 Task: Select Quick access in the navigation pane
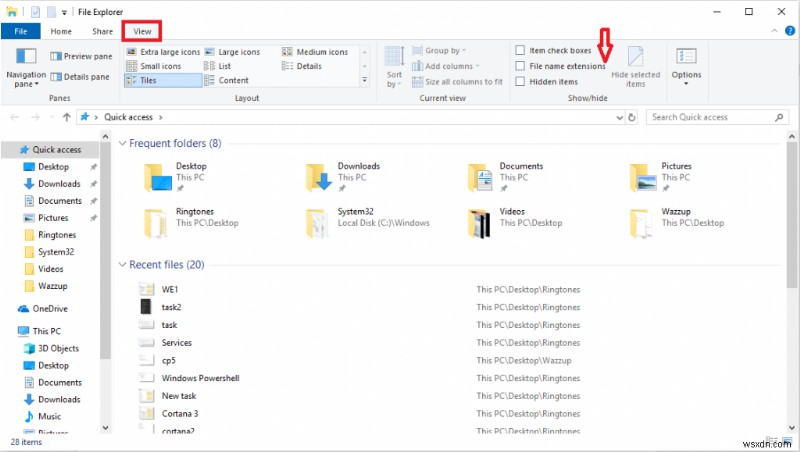pyautogui.click(x=50, y=150)
